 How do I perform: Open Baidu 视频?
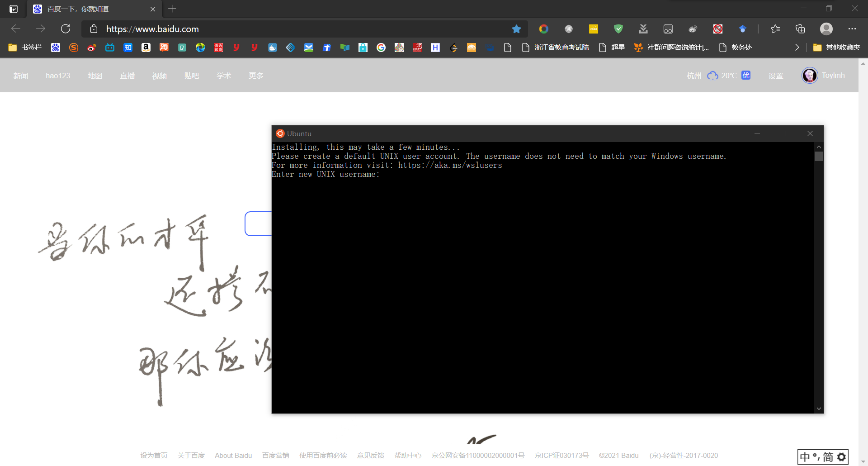(160, 76)
